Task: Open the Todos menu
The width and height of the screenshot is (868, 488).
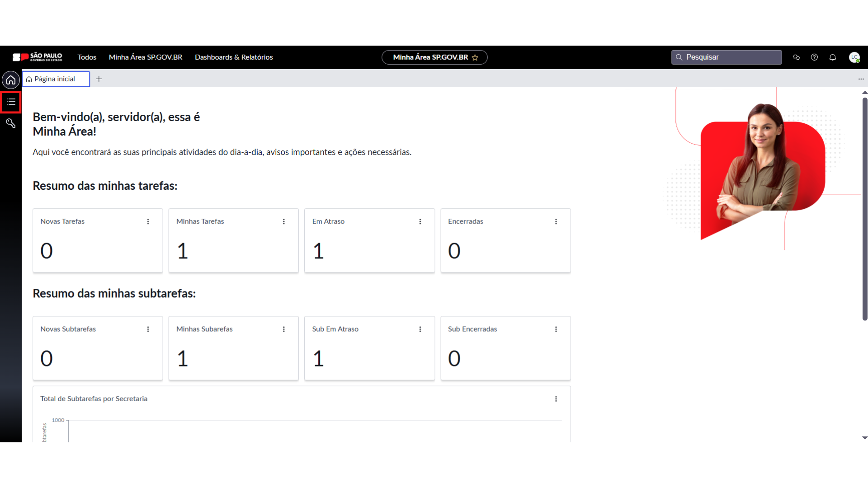Action: coord(87,57)
